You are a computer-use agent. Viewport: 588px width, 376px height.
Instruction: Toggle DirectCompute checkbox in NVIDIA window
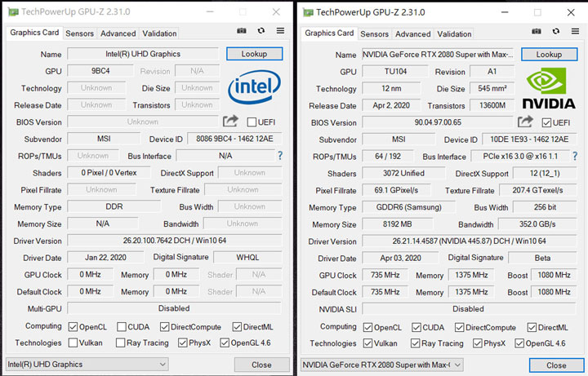459,328
